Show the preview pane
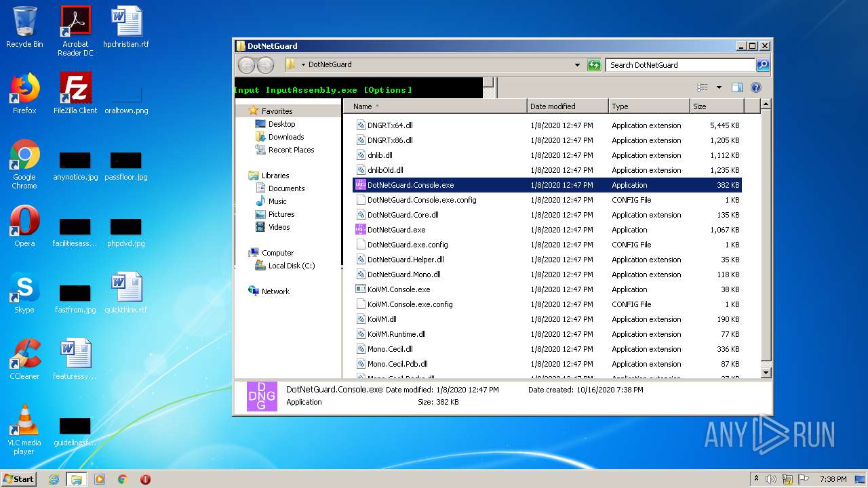 click(737, 87)
